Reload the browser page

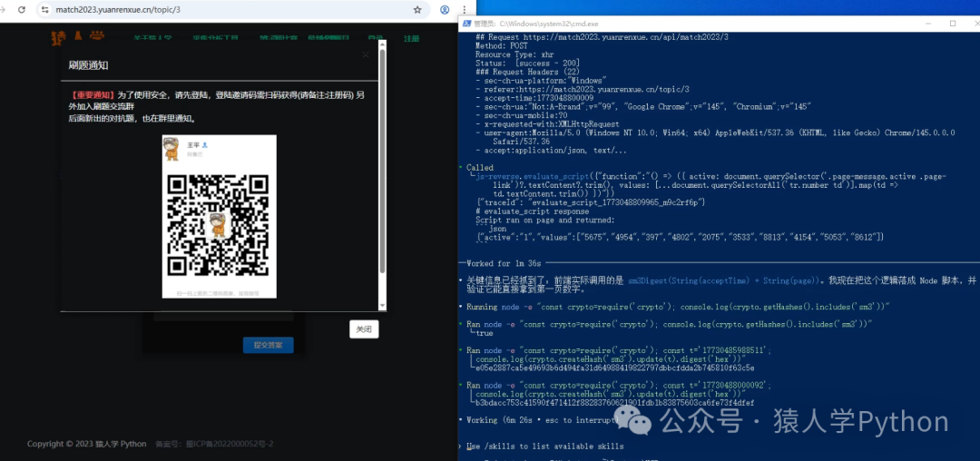[x=21, y=10]
